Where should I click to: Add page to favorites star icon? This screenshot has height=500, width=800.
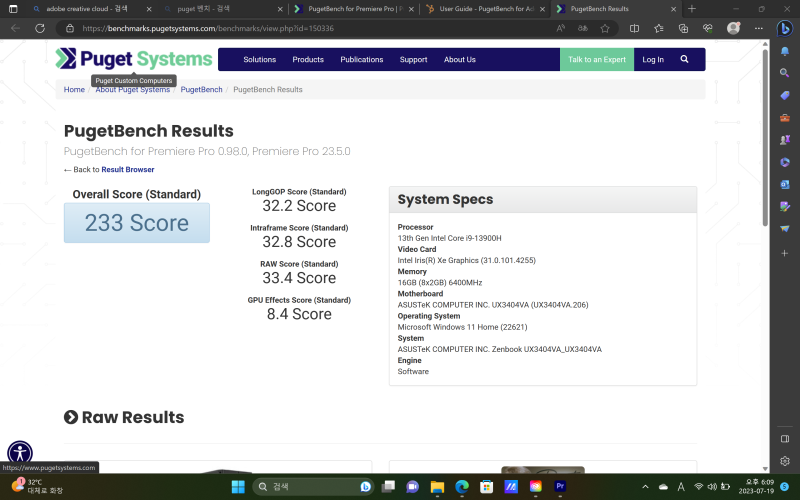[605, 29]
